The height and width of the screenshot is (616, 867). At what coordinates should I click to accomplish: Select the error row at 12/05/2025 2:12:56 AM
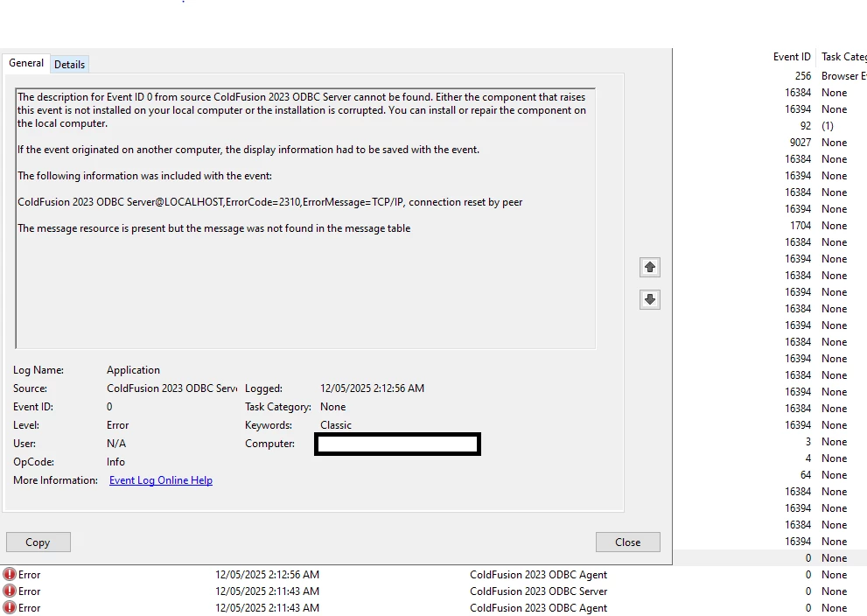[434, 575]
